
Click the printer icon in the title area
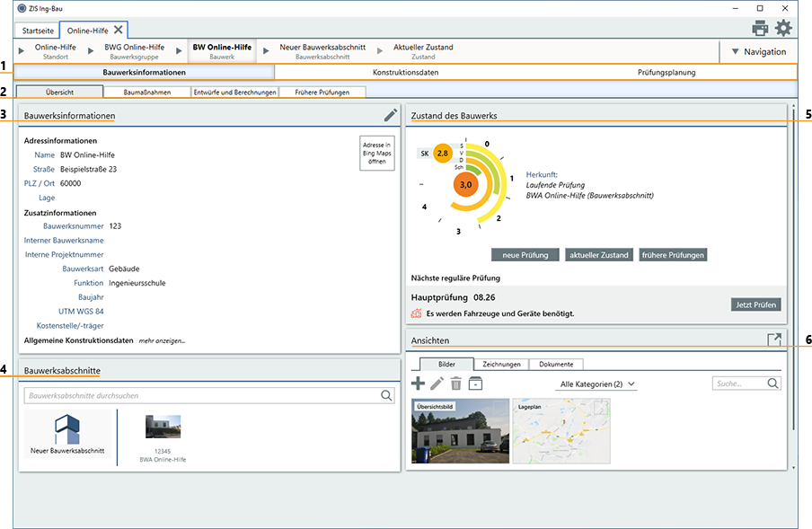pos(760,28)
